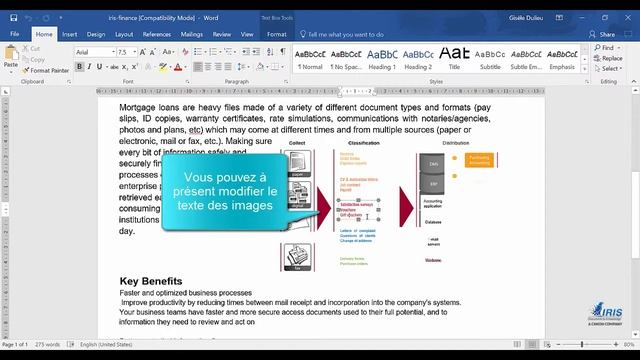Click the Bullets list icon
The image size is (640, 360).
198,52
